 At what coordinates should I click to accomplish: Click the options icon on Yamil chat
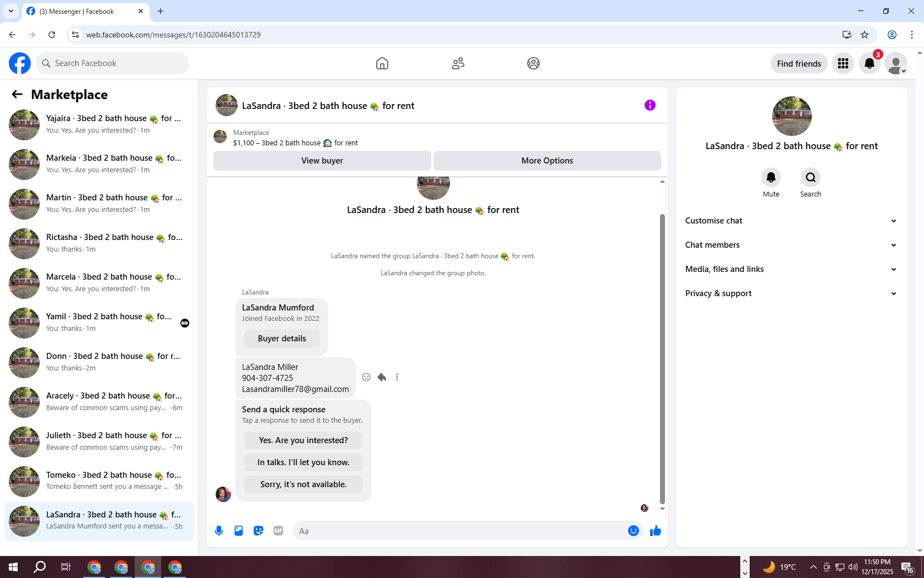(x=185, y=323)
